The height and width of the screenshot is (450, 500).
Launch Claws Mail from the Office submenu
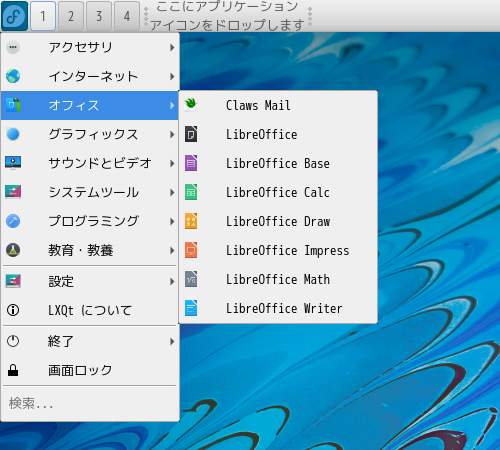click(x=278, y=105)
